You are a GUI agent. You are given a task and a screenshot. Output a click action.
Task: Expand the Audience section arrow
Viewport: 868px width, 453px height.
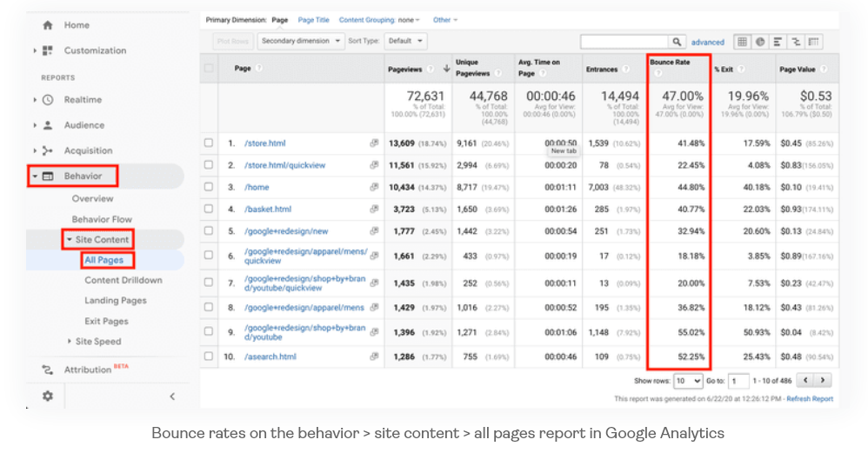pos(35,125)
